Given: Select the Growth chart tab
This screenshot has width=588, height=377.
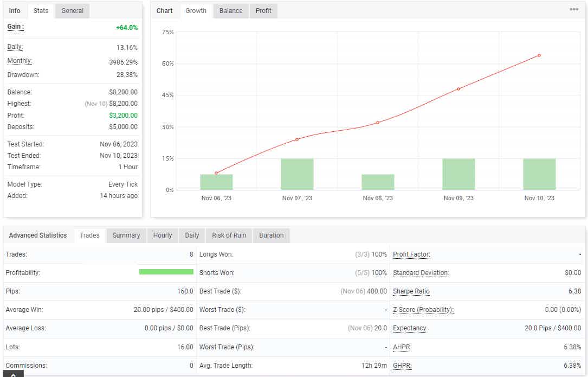Looking at the screenshot, I should point(196,10).
